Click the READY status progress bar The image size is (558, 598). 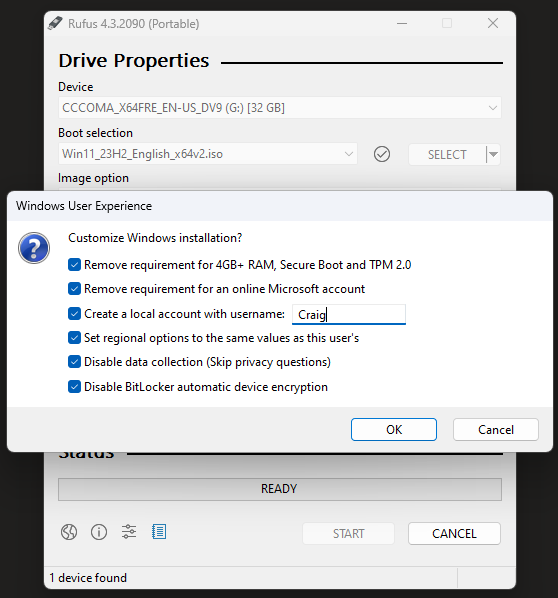(280, 489)
